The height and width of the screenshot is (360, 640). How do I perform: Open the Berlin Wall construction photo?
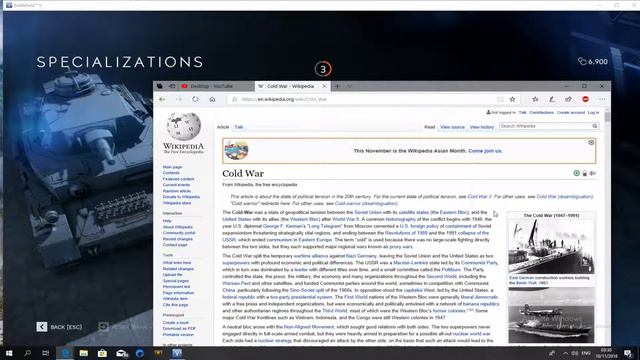tap(551, 247)
